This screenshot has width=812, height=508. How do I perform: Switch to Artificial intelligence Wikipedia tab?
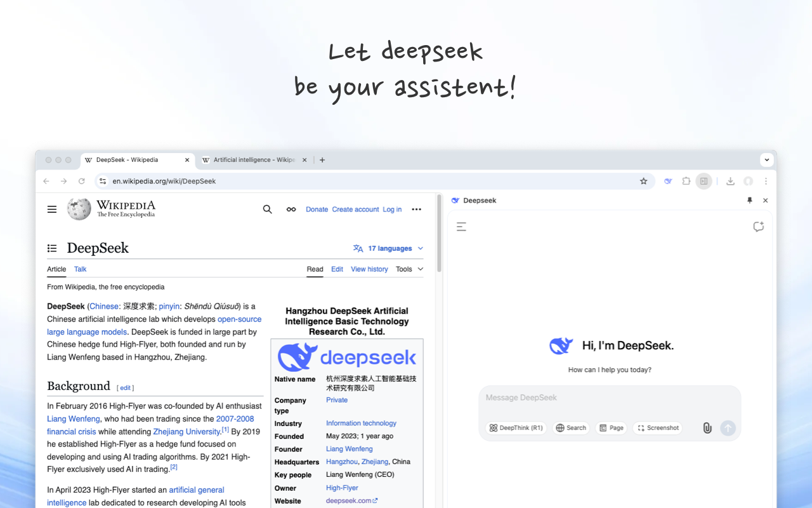pyautogui.click(x=255, y=160)
